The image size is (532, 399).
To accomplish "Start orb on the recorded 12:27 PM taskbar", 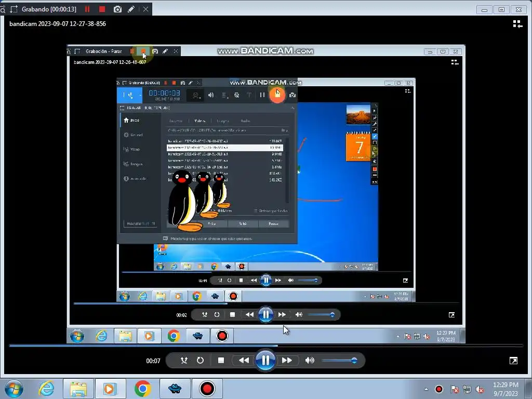I will tap(77, 336).
